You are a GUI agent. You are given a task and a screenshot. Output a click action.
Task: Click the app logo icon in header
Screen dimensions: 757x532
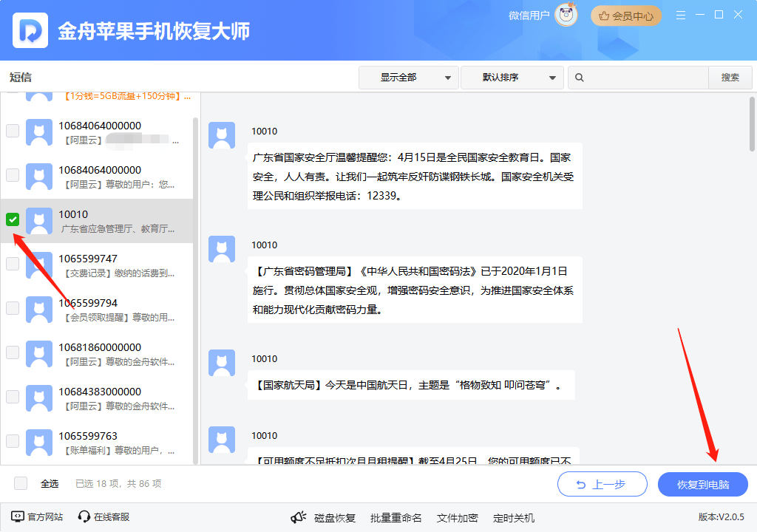pos(30,30)
